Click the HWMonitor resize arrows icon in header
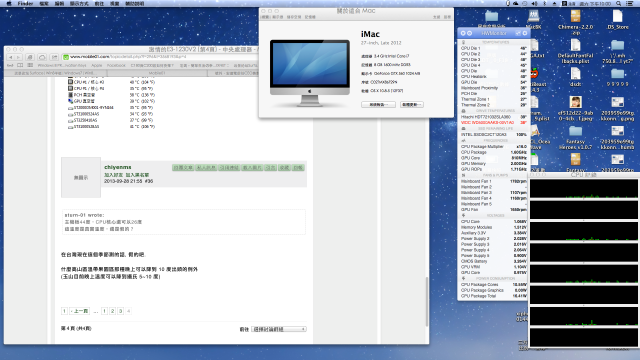The width and height of the screenshot is (640, 360). point(518,33)
